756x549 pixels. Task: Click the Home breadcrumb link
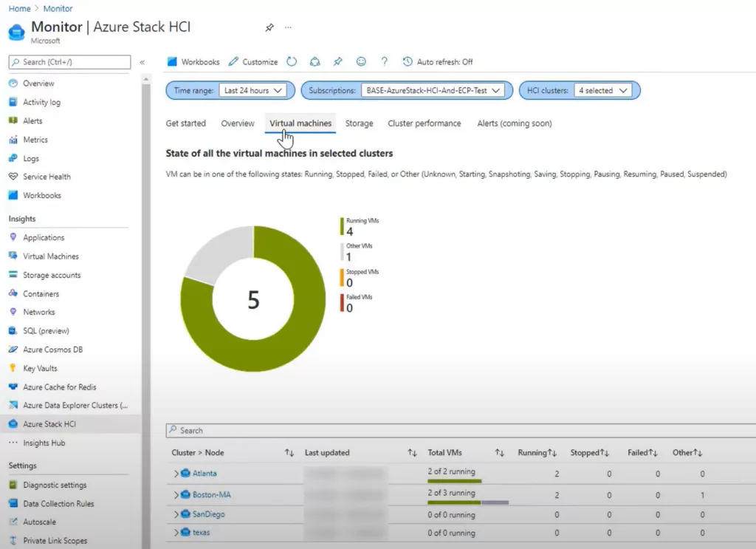19,9
